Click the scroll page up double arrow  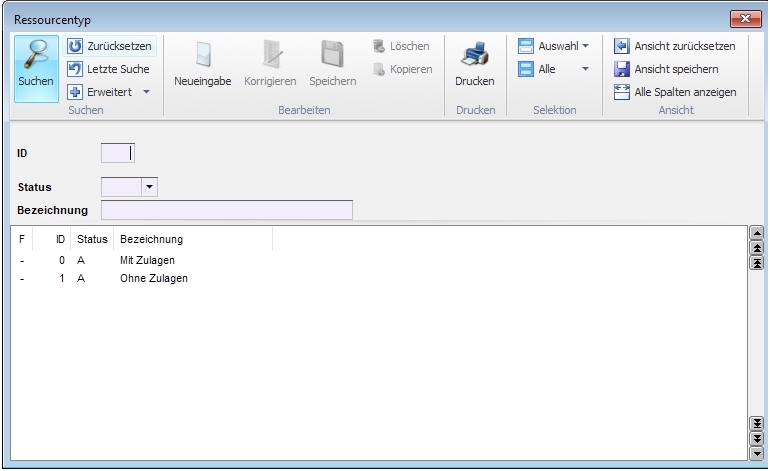click(757, 248)
